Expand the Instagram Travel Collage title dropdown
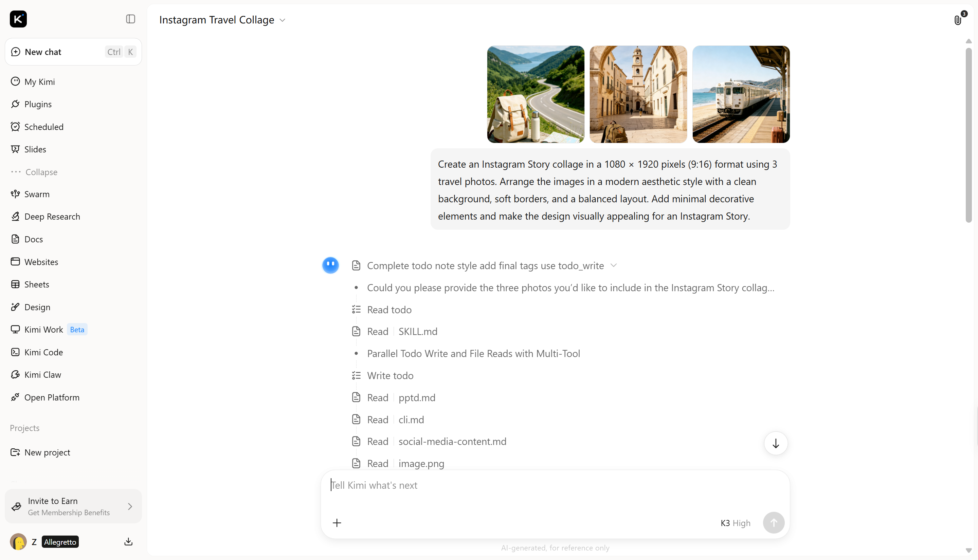978x560 pixels. point(283,20)
